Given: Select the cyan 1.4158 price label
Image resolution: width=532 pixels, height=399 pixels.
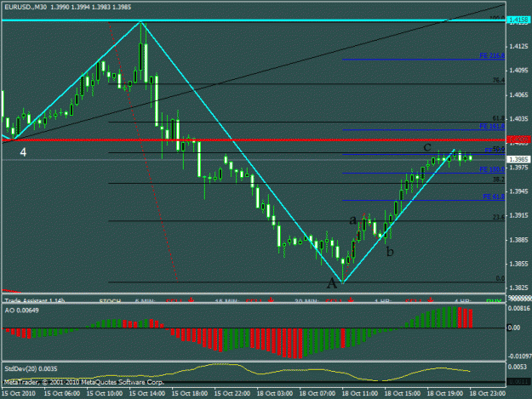Looking at the screenshot, I should (x=518, y=20).
